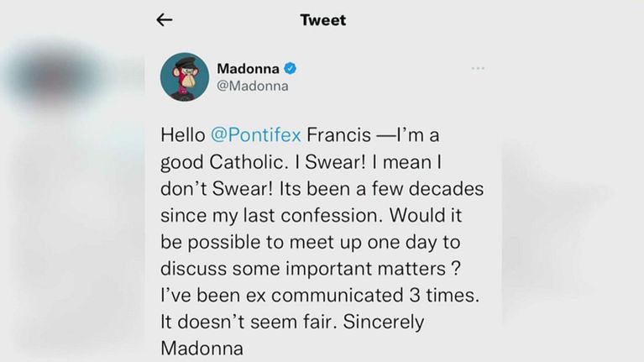This screenshot has height=362, width=644.
Task: Go back using the left arrow
Action: [165, 20]
